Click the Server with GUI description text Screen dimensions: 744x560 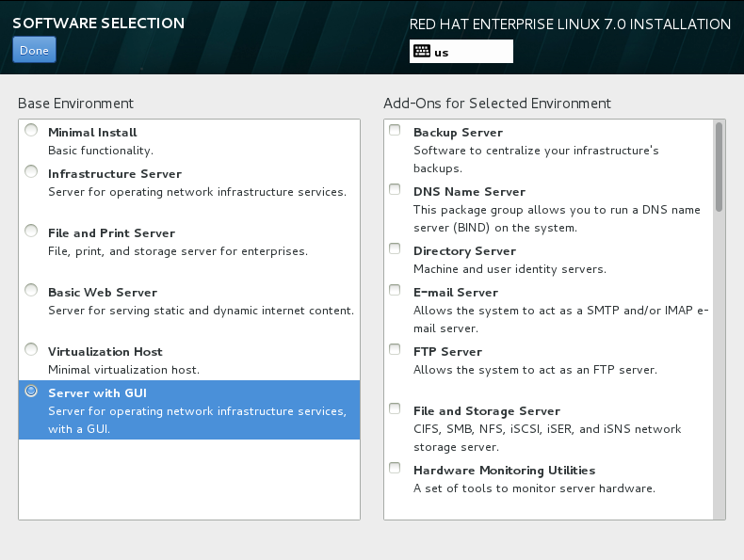tap(198, 420)
